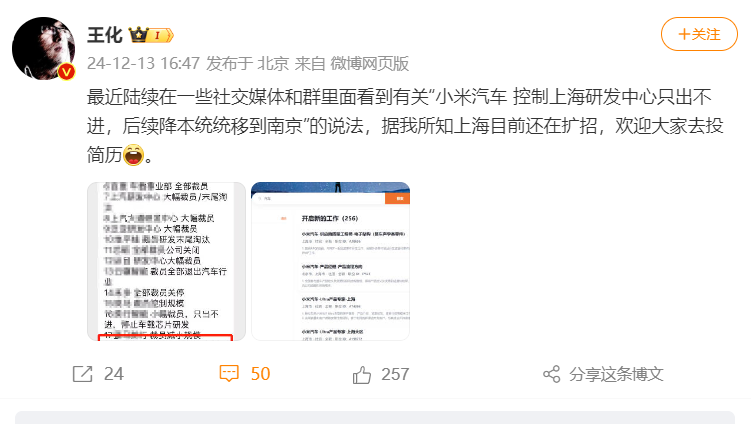The image size is (751, 424).
Task: Open the layoff rumor list image
Action: pos(166,261)
